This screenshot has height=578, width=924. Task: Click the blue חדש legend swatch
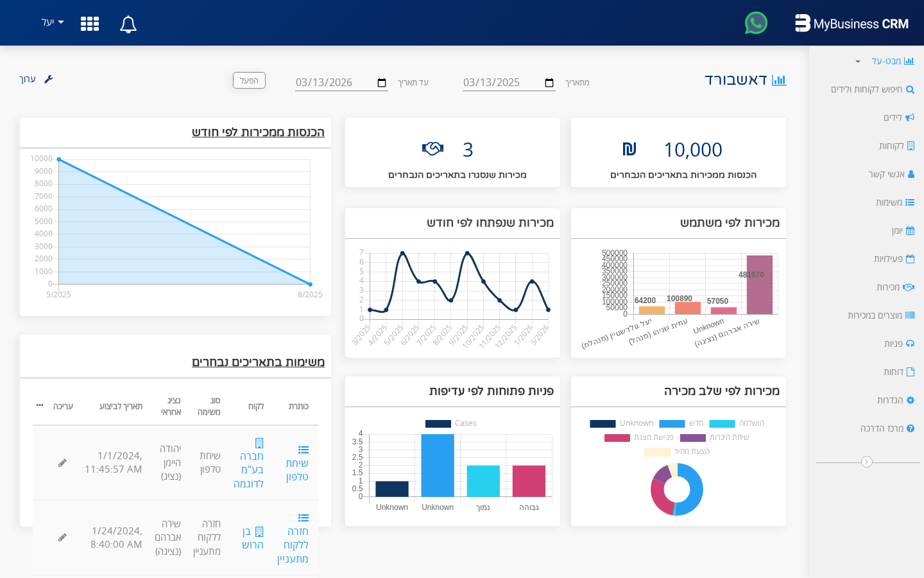[672, 424]
